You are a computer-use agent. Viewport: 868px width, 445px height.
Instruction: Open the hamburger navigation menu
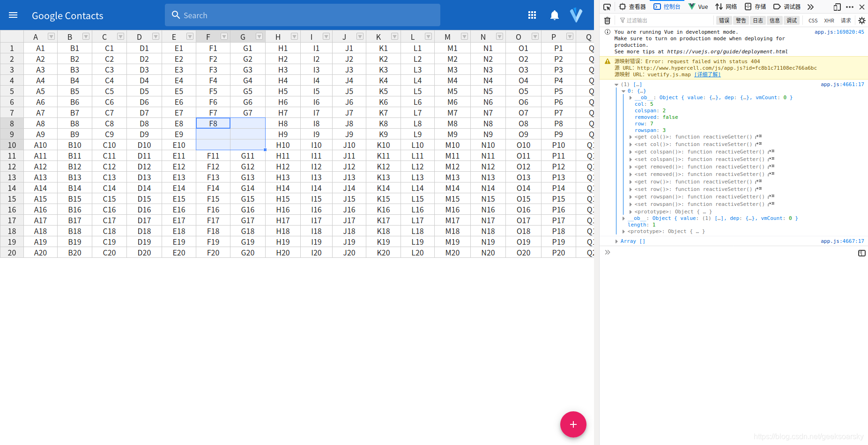coord(13,15)
